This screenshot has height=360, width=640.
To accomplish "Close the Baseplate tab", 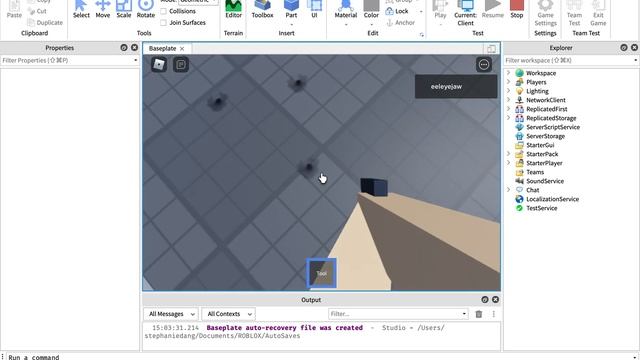I will [x=182, y=49].
